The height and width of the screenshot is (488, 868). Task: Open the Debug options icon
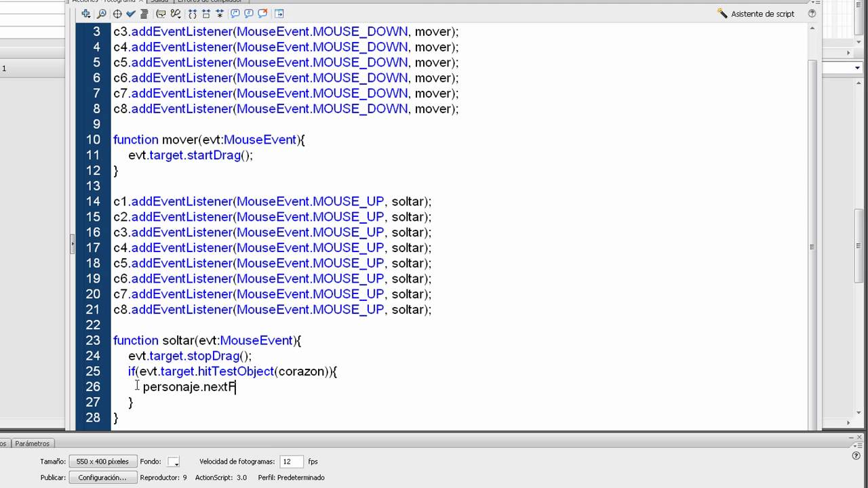coord(176,14)
